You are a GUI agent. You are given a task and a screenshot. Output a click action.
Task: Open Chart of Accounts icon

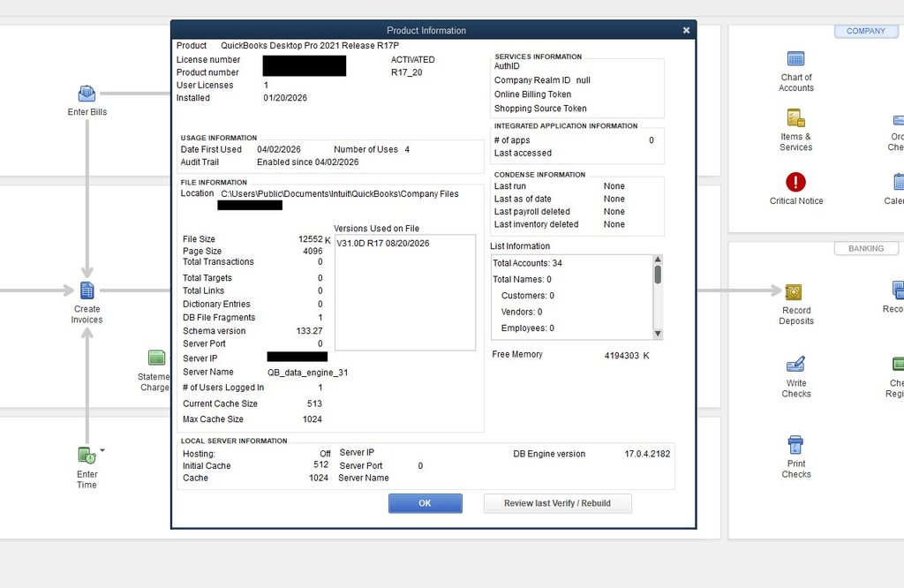click(x=795, y=59)
